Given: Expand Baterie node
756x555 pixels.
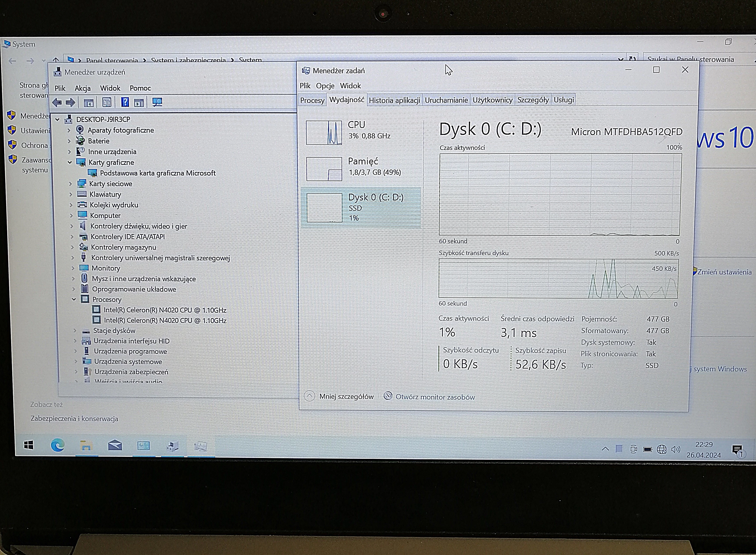Looking at the screenshot, I should click(x=69, y=141).
